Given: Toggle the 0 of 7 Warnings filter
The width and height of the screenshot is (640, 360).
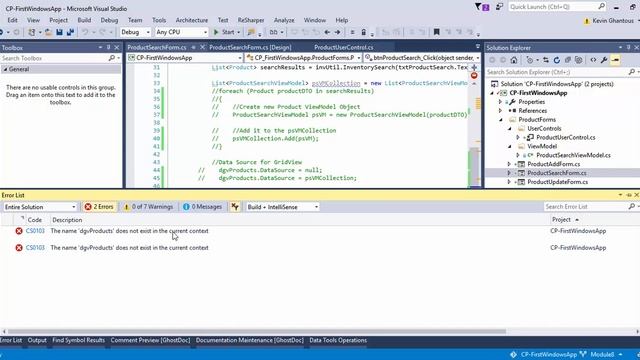Looking at the screenshot, I should [149, 207].
